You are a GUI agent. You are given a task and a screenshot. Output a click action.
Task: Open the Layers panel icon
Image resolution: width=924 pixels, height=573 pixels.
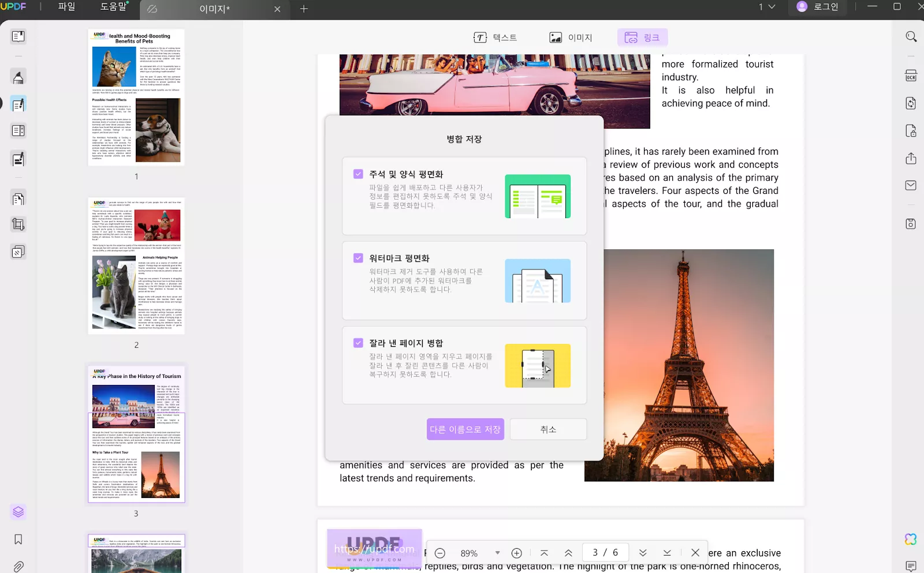pyautogui.click(x=18, y=512)
